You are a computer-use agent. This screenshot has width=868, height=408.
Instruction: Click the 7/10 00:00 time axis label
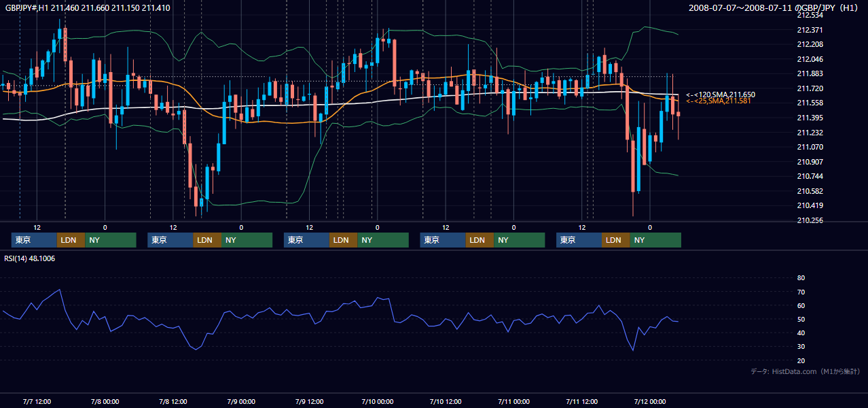tap(377, 401)
